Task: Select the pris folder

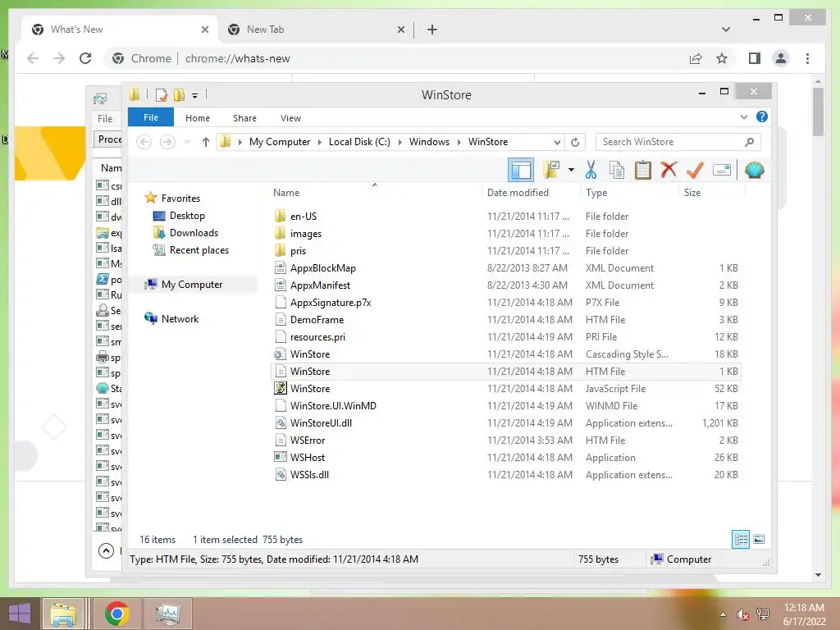Action: [x=298, y=251]
